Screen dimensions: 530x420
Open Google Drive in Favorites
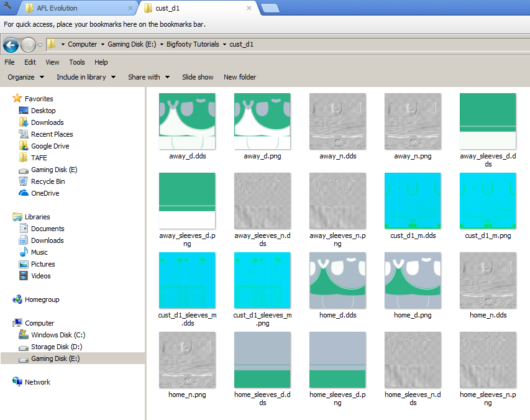pos(50,146)
